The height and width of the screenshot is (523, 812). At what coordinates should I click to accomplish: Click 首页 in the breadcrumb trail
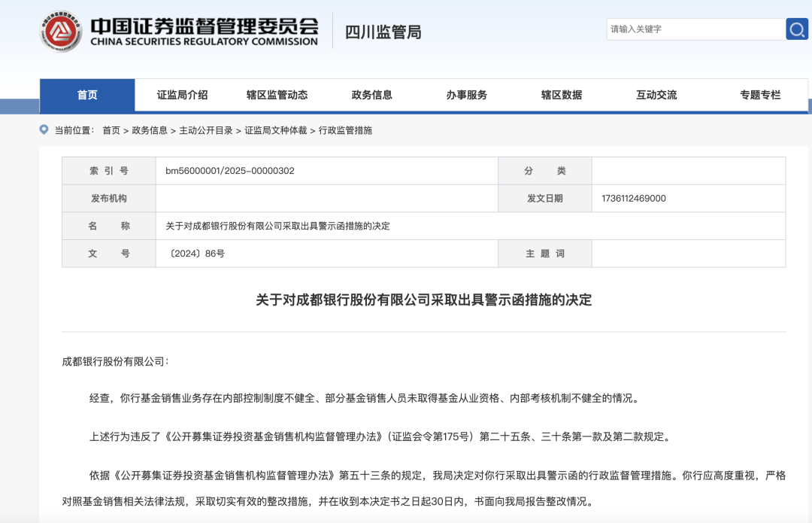tap(111, 130)
